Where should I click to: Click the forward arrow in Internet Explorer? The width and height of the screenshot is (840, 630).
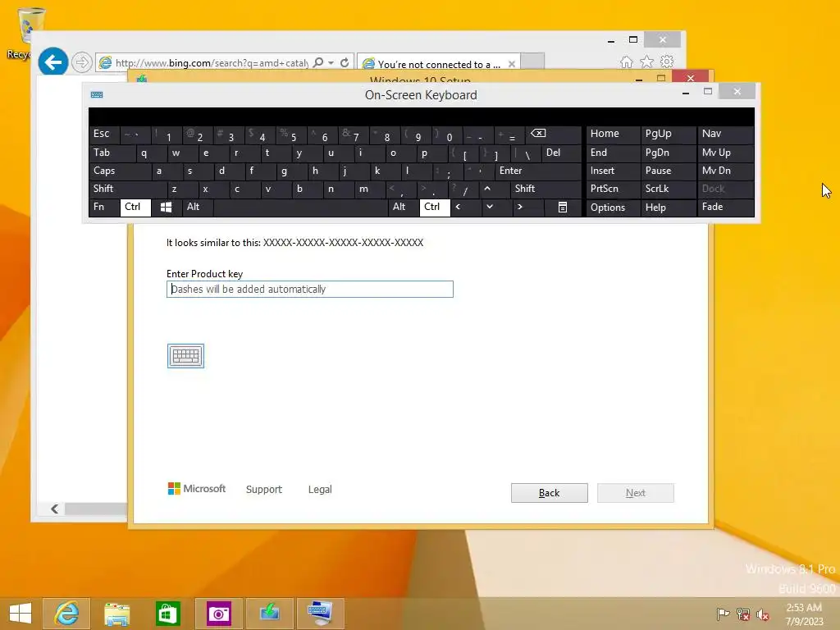tap(81, 62)
